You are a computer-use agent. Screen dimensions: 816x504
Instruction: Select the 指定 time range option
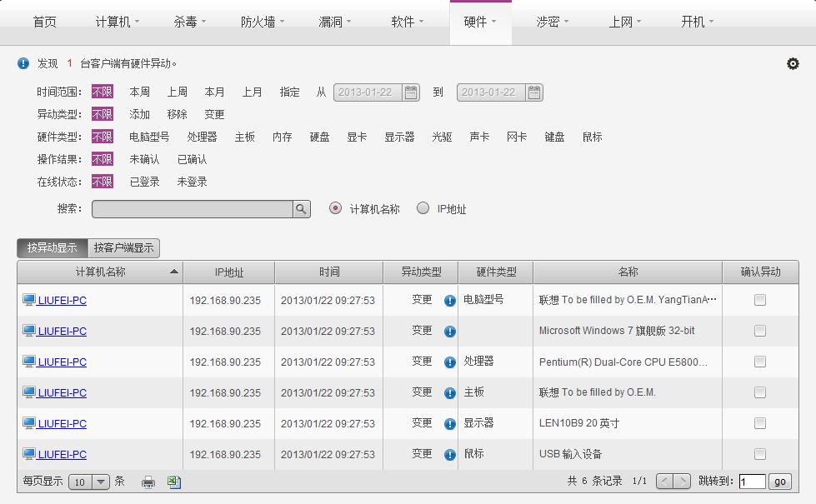click(289, 92)
